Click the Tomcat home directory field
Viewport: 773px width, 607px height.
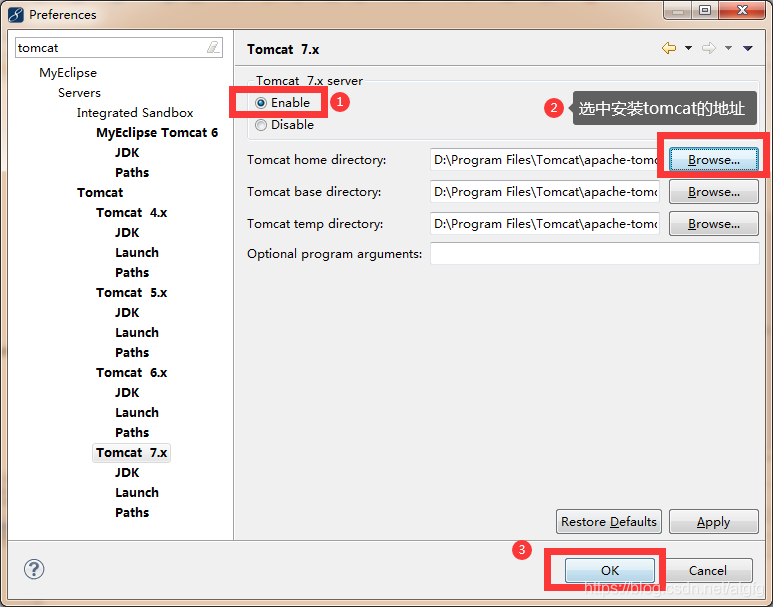545,160
